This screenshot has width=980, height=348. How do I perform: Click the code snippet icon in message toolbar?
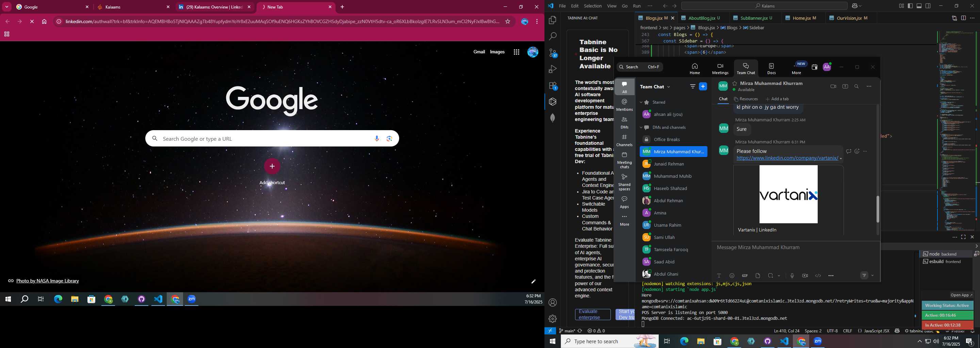click(818, 276)
